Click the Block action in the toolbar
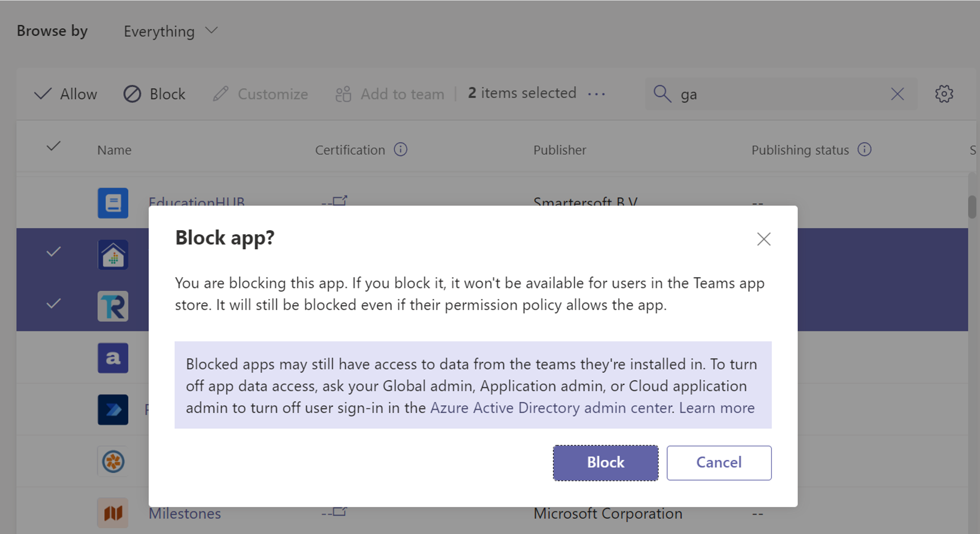This screenshot has height=534, width=980. (x=154, y=94)
